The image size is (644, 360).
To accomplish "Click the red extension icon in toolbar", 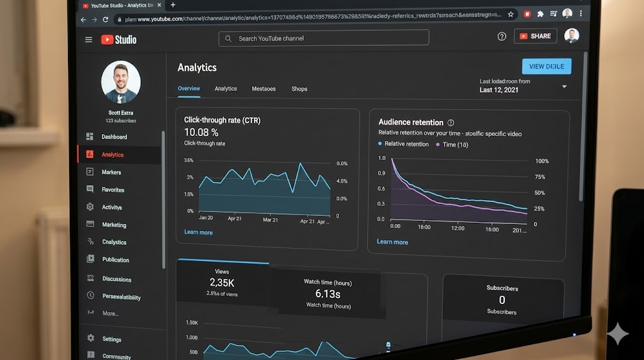I will (527, 14).
